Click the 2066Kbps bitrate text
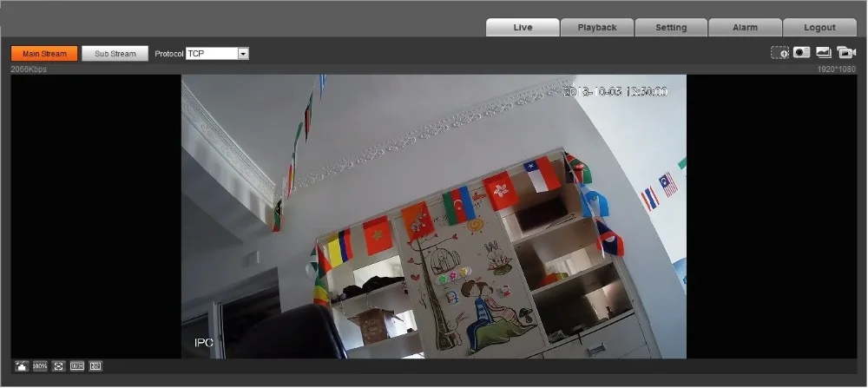868x388 pixels. pyautogui.click(x=29, y=69)
